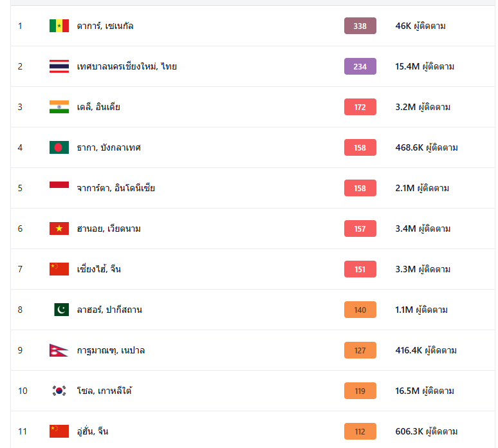Viewport: 498px width, 448px height.
Task: Select the ฮานอย, เวียดนาม city link
Action: point(108,229)
